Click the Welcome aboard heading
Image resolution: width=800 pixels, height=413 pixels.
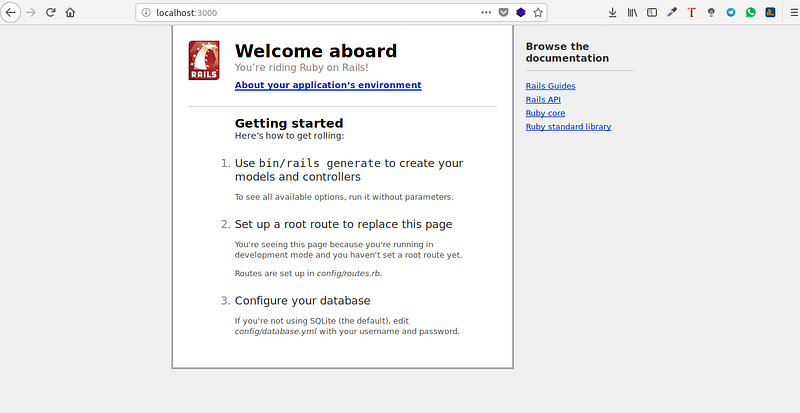[x=316, y=51]
